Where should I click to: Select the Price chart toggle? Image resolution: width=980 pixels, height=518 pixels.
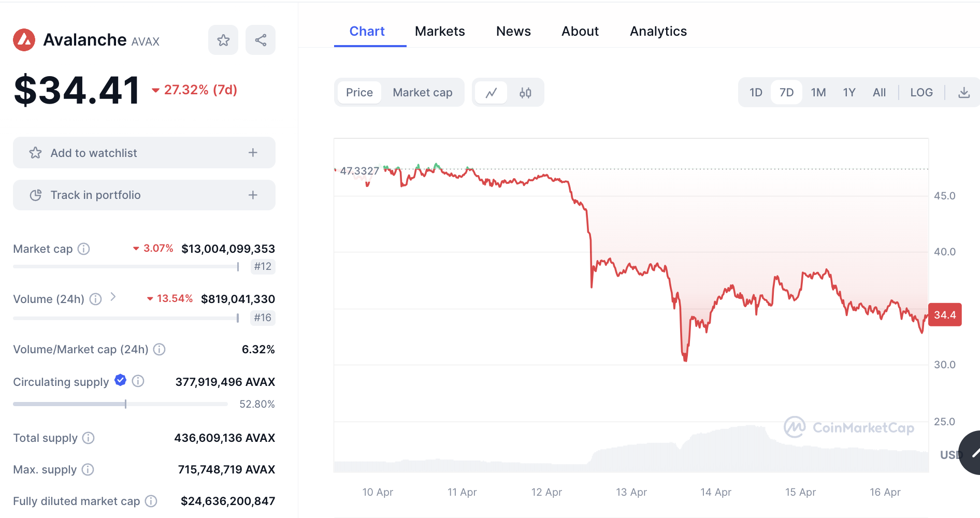[359, 93]
